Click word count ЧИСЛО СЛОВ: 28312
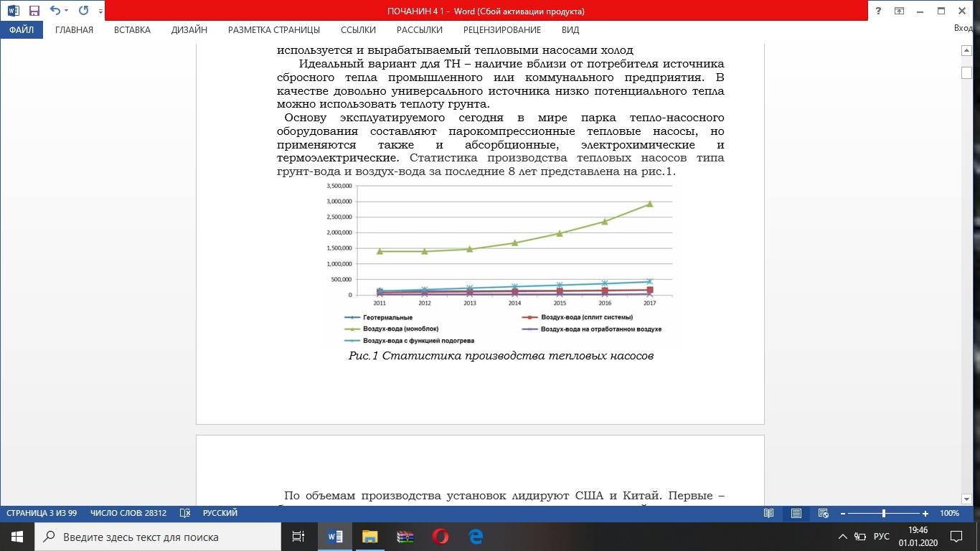This screenshot has width=980, height=551. 128,513
